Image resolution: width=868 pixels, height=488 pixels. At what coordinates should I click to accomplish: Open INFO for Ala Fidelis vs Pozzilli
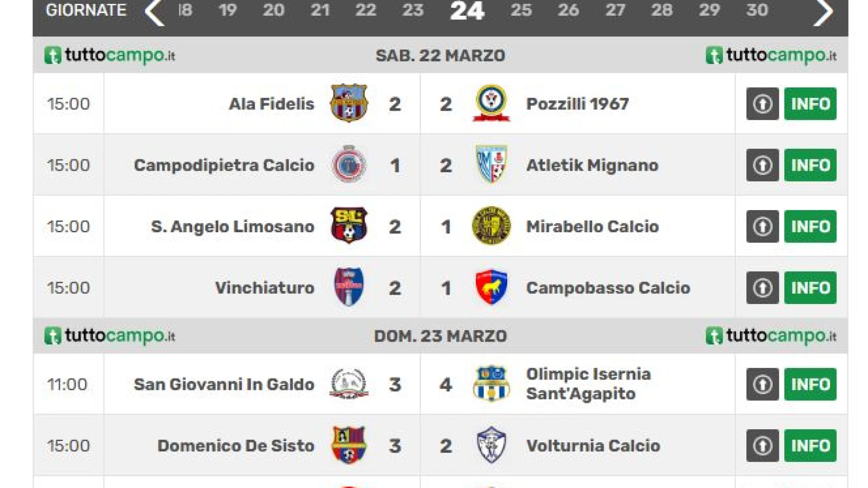pos(810,103)
